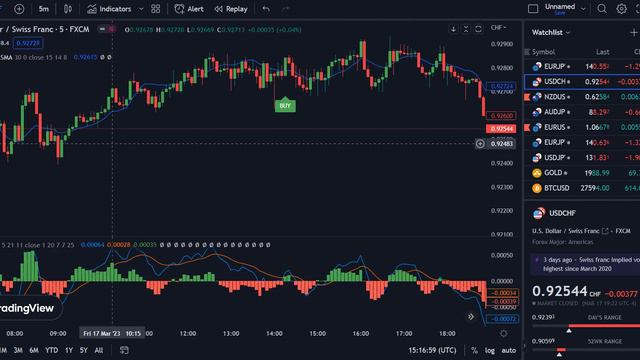Toggle the red flag on NZDUSD row
The image size is (640, 360).
point(527,97)
